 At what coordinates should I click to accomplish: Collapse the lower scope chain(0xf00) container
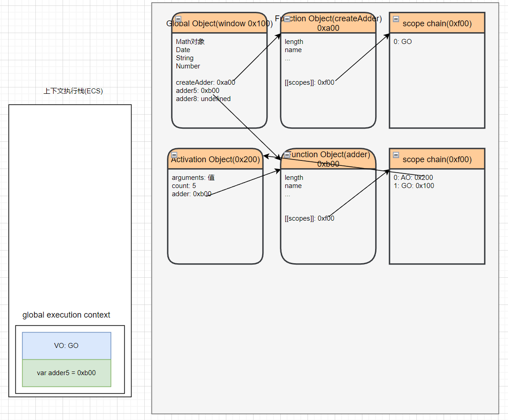pos(396,155)
